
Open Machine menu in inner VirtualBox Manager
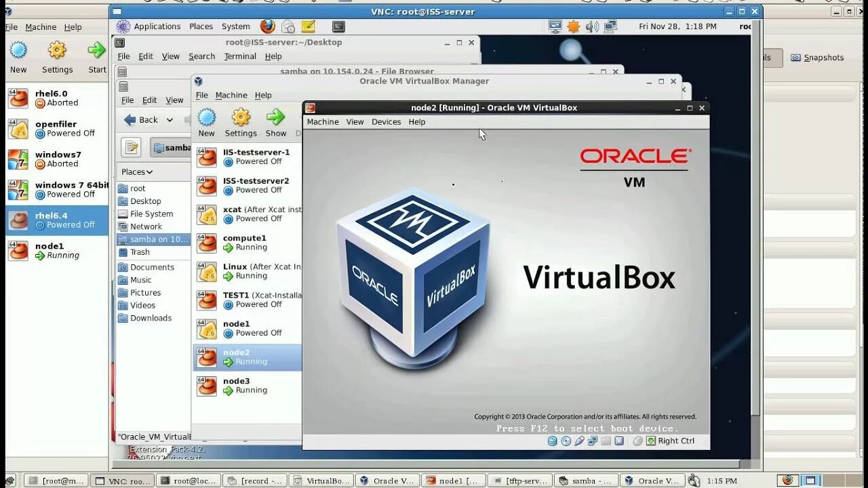click(x=231, y=95)
